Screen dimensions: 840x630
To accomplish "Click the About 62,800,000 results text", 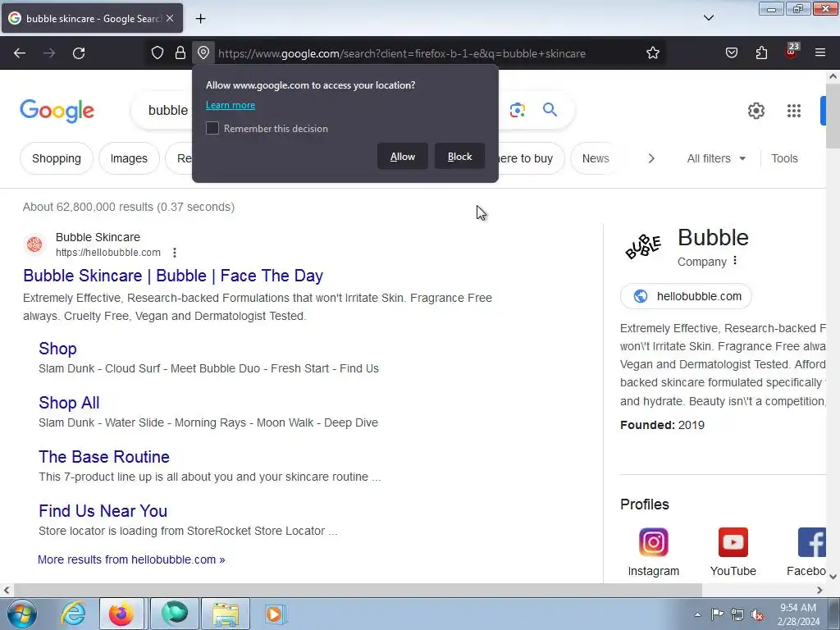I will 129,207.
